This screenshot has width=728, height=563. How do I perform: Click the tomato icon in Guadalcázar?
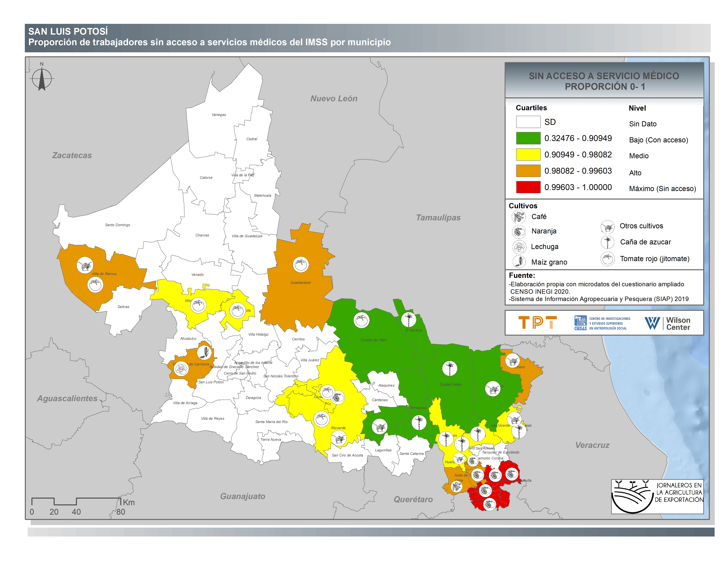[x=300, y=264]
